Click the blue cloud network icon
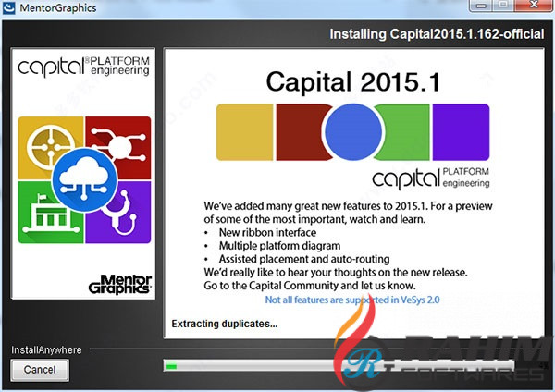 point(84,180)
